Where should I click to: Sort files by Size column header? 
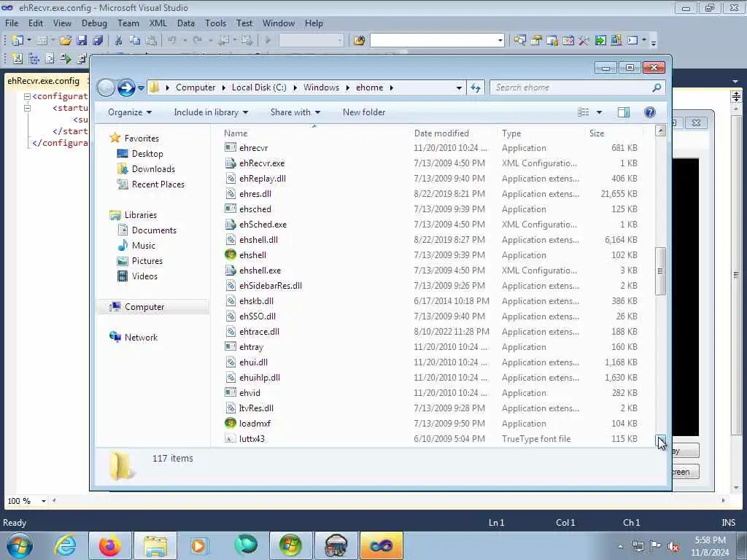[597, 133]
